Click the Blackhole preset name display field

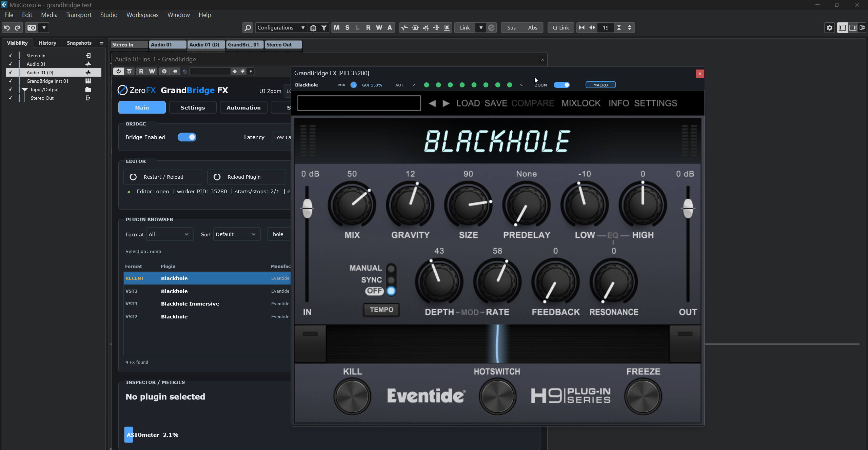tap(359, 103)
